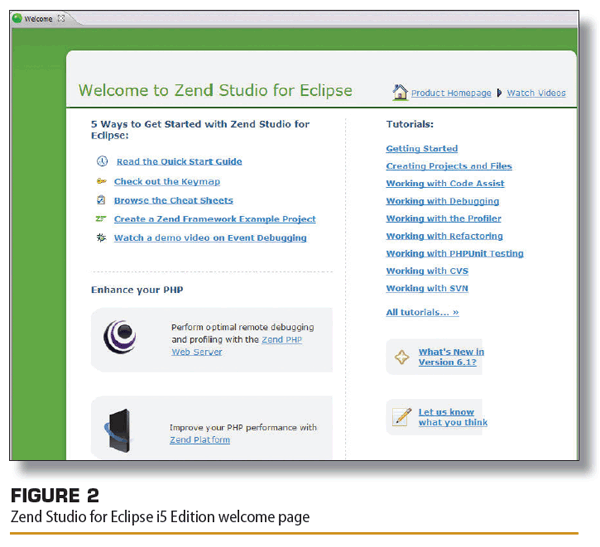Open Browse the Cheat Sheets link

173,200
